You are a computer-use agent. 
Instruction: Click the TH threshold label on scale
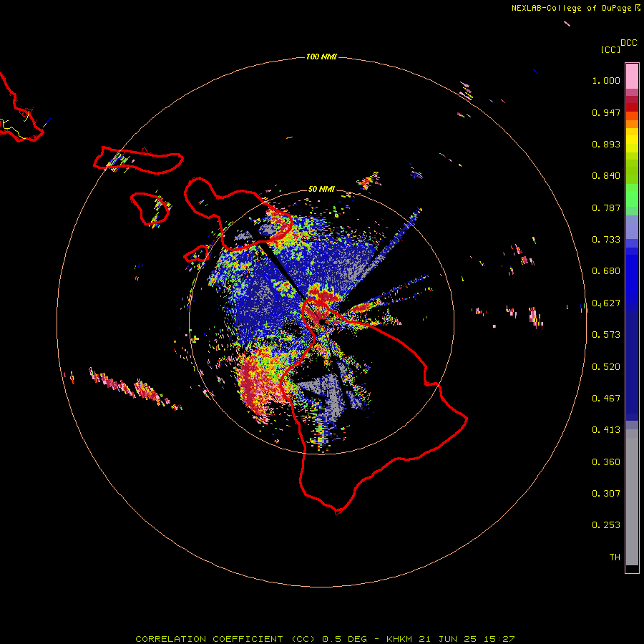(615, 557)
